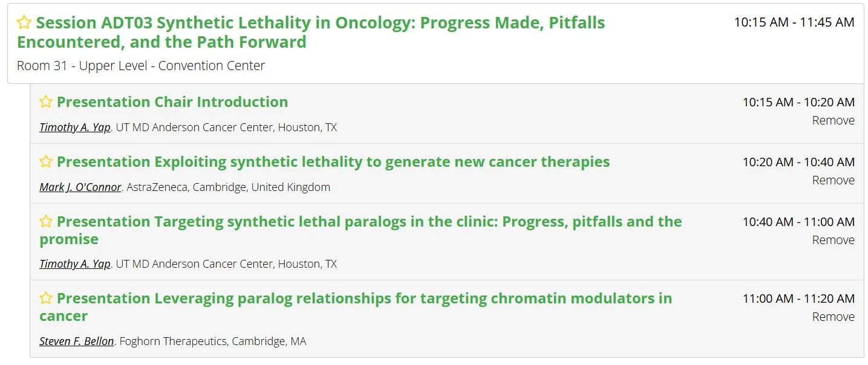View speaker Steven F. Bellon's profile
The image size is (868, 365).
pyautogui.click(x=77, y=341)
